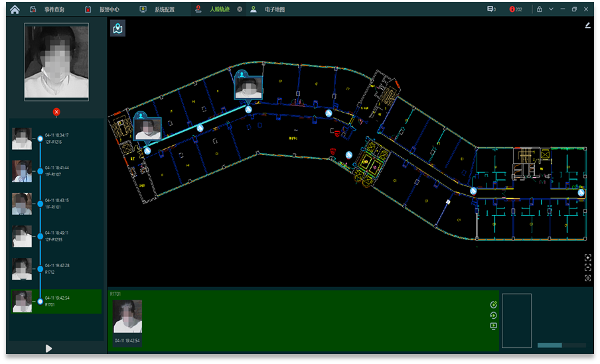This screenshot has height=364, width=600.
Task: Reset floor plan to fit view
Action: click(587, 278)
